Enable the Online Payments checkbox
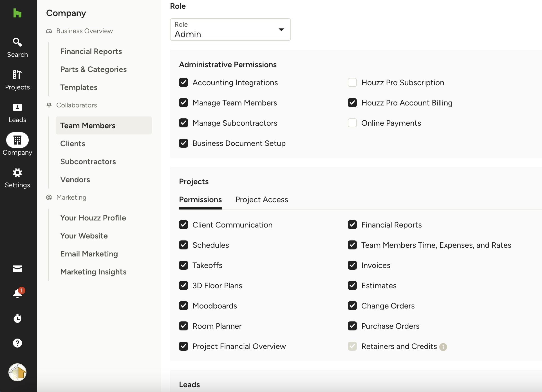 pos(352,123)
